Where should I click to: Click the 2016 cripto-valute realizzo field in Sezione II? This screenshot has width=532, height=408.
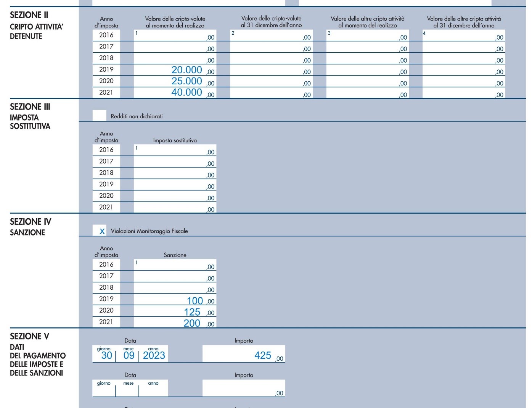pyautogui.click(x=175, y=35)
